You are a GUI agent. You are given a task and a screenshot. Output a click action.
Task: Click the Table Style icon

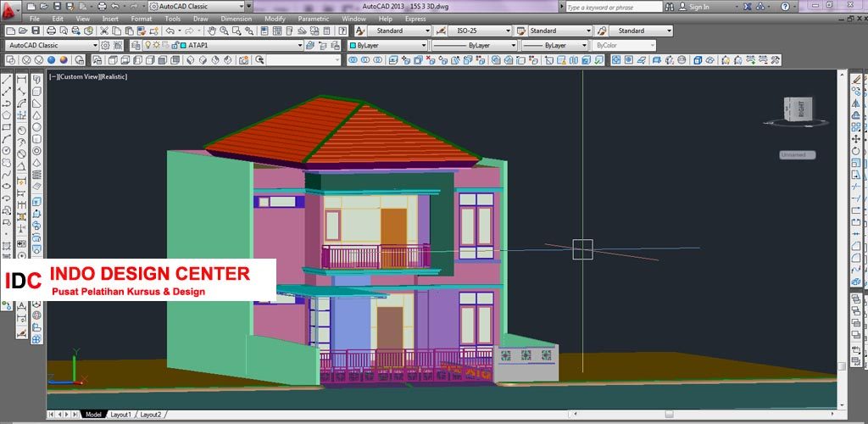click(x=521, y=31)
